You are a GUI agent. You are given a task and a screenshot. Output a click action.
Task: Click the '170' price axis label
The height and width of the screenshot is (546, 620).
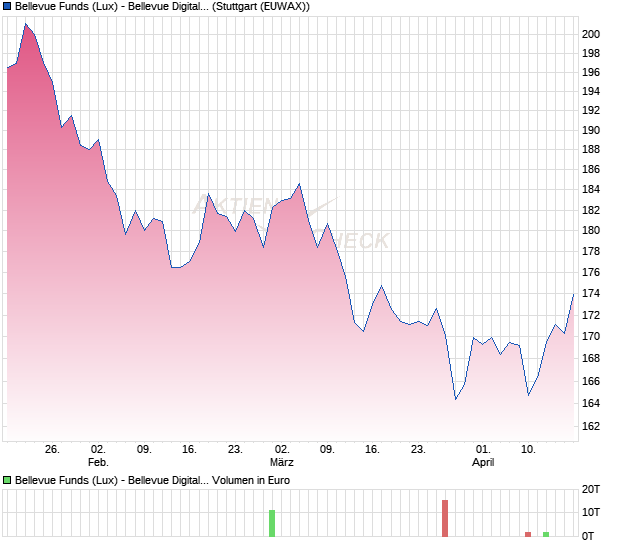click(591, 336)
